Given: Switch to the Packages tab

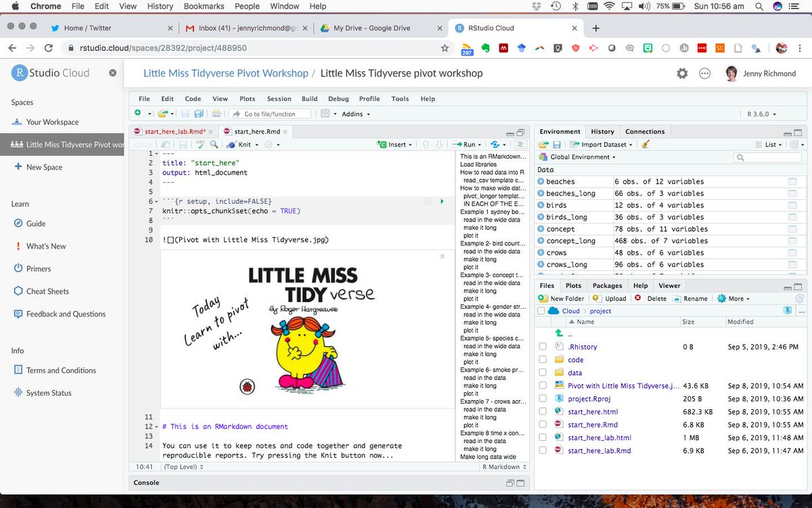Looking at the screenshot, I should 607,286.
